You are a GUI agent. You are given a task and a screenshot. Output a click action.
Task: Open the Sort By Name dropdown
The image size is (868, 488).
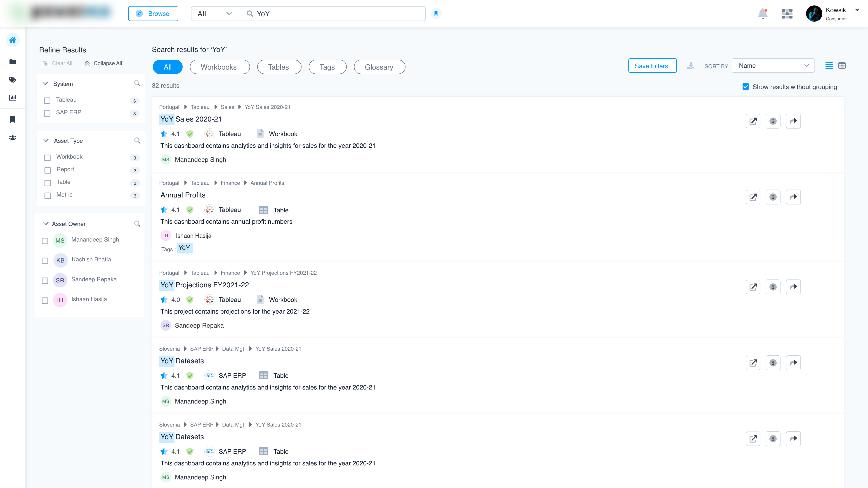tap(773, 66)
